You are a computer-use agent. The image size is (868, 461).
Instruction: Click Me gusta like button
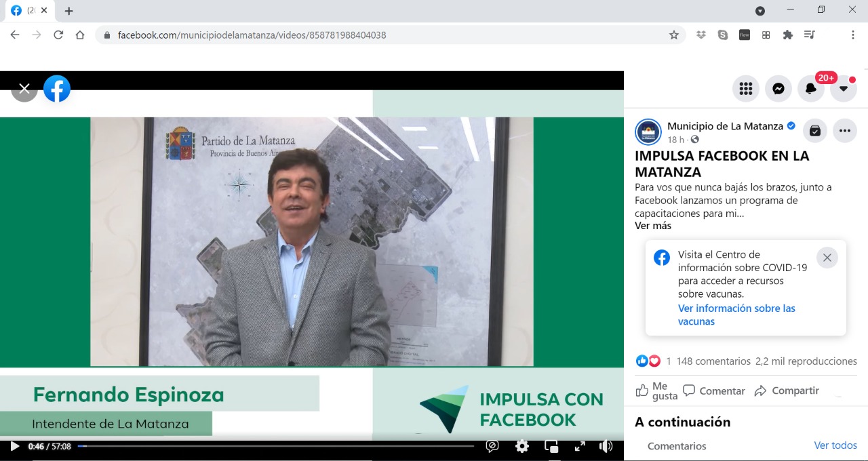point(656,391)
